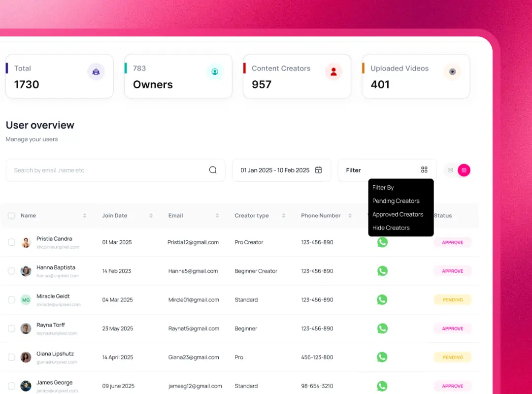Screen dimensions: 532x394
Task: Open the Total 1730 stat card
Action: click(60, 76)
